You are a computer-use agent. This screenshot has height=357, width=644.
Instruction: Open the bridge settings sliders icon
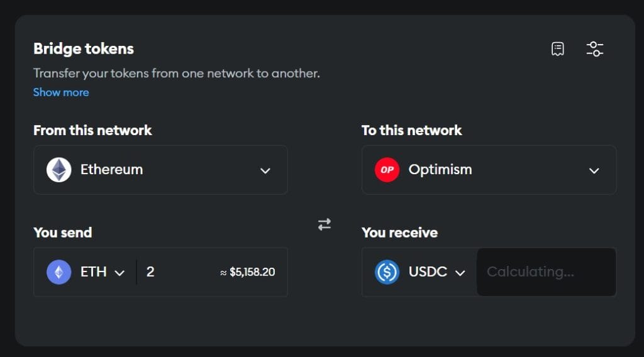pyautogui.click(x=594, y=49)
